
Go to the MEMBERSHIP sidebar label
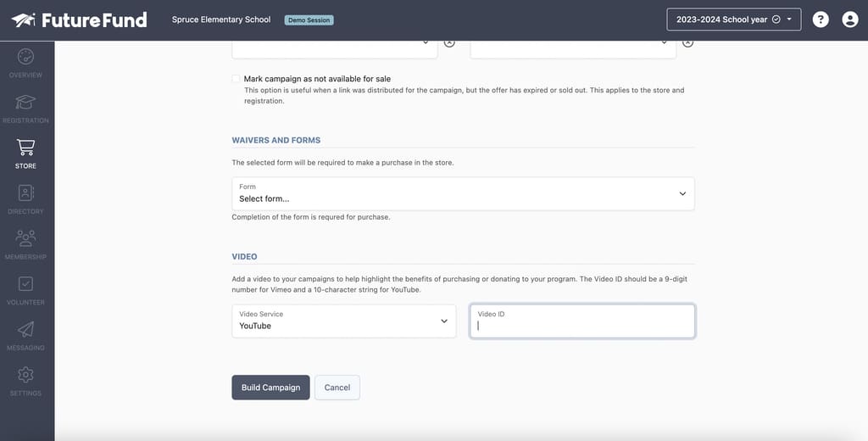pyautogui.click(x=25, y=257)
